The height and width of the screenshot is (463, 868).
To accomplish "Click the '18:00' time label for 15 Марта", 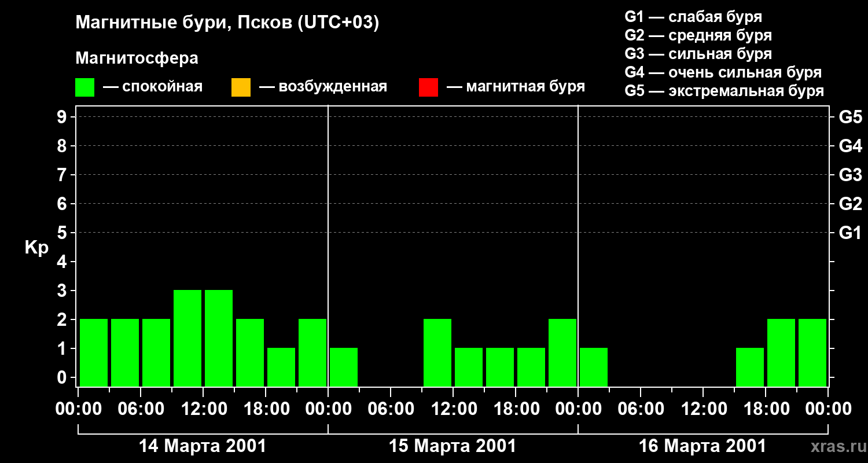I will (516, 409).
